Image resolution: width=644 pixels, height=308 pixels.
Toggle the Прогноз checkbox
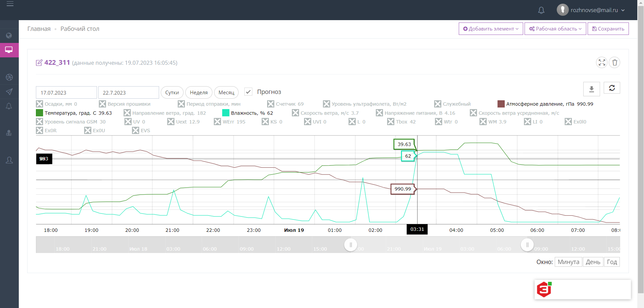(248, 92)
